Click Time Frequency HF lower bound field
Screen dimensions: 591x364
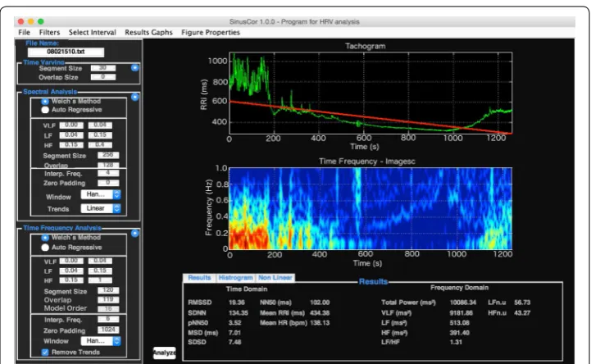[71, 280]
